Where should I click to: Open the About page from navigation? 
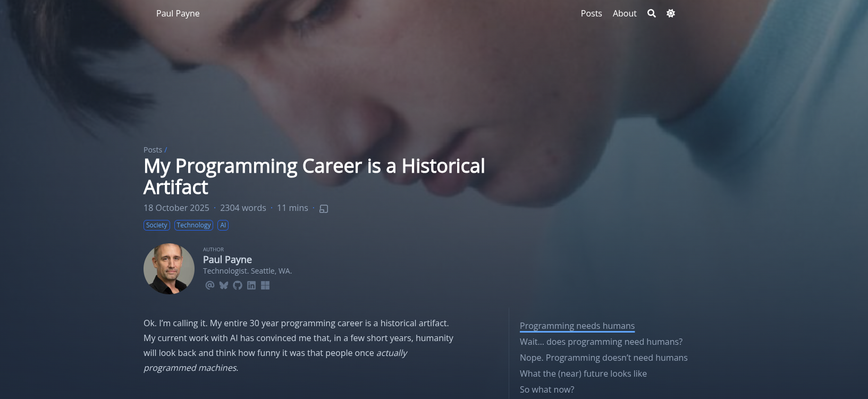click(625, 13)
